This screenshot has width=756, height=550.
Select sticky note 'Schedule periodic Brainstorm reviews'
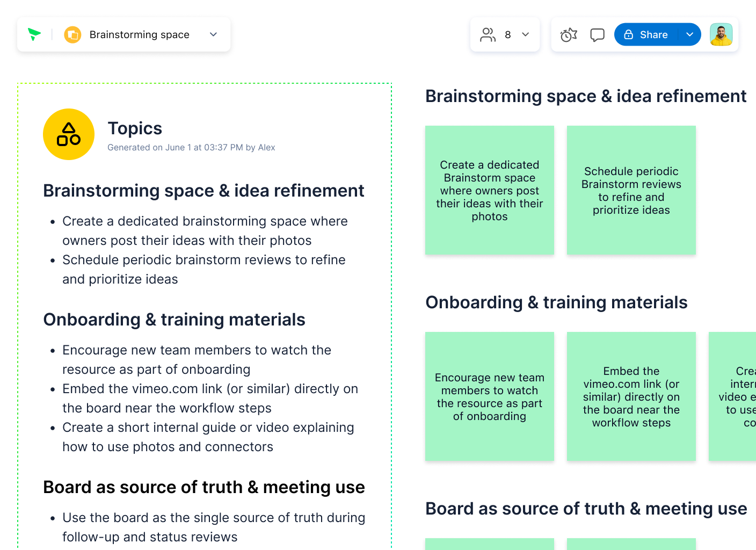pyautogui.click(x=631, y=190)
